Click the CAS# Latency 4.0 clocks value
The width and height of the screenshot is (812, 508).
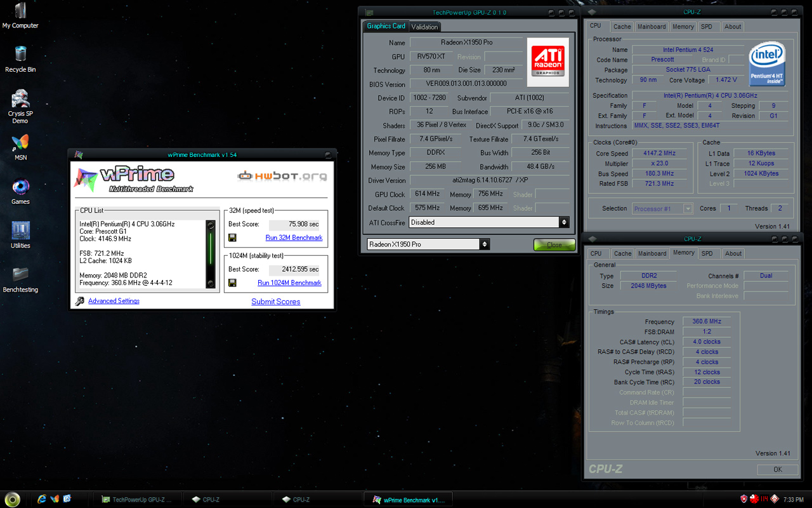point(706,342)
